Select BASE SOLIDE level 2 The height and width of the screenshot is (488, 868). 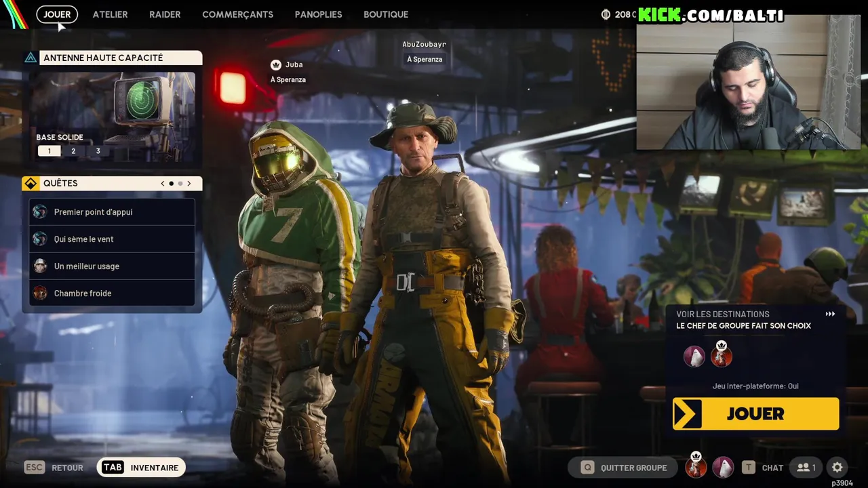pos(73,151)
